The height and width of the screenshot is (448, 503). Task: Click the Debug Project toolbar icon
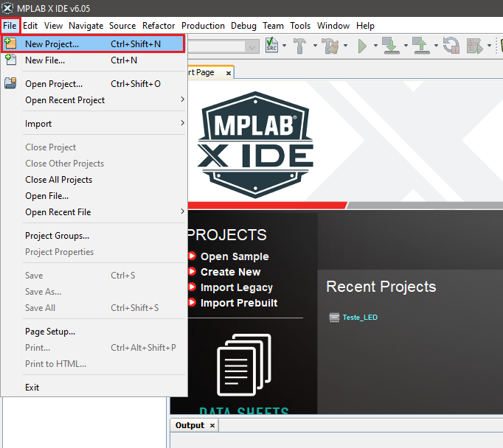click(475, 46)
